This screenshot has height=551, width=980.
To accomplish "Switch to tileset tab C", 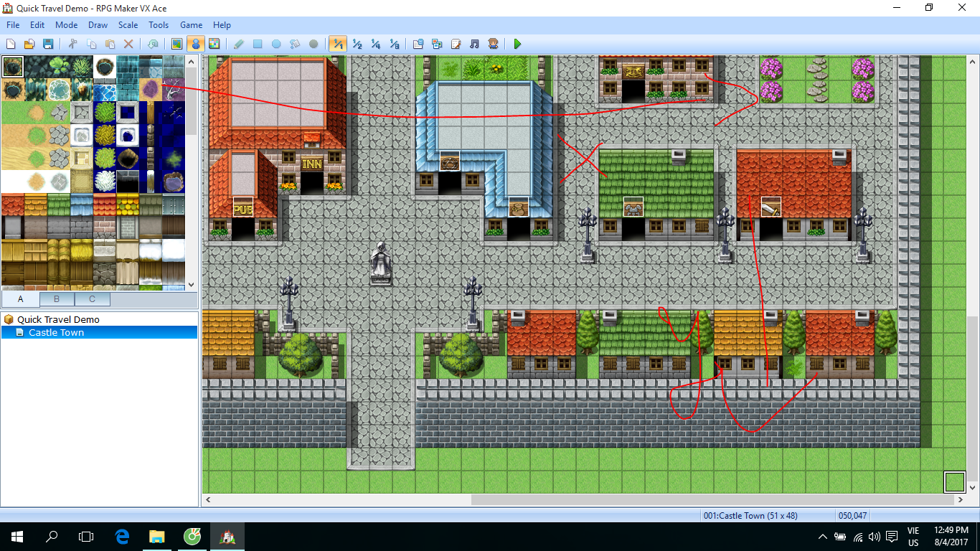I will click(92, 299).
